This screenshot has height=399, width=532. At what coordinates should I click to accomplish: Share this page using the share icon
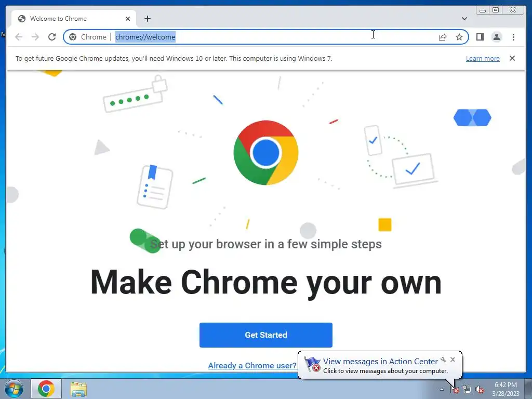coord(443,37)
